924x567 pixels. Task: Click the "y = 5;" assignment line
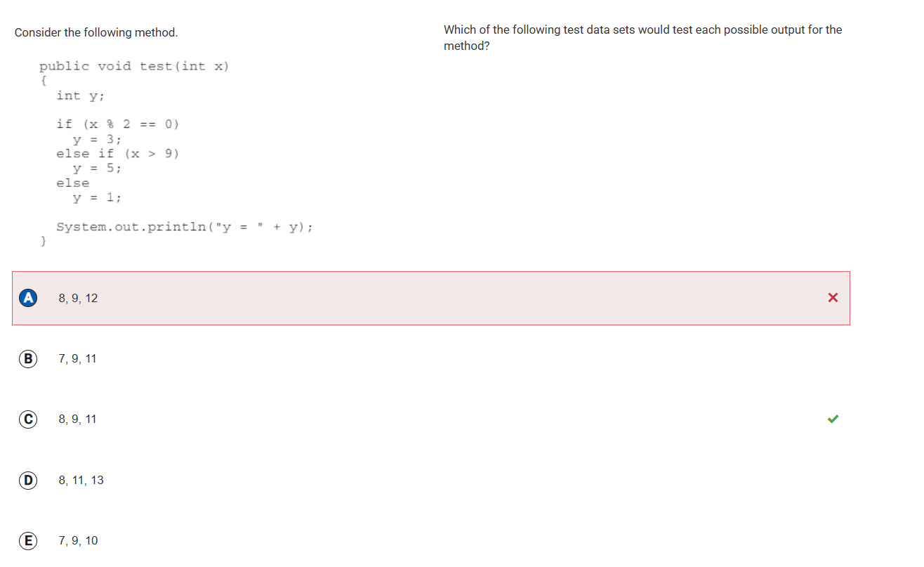(98, 169)
